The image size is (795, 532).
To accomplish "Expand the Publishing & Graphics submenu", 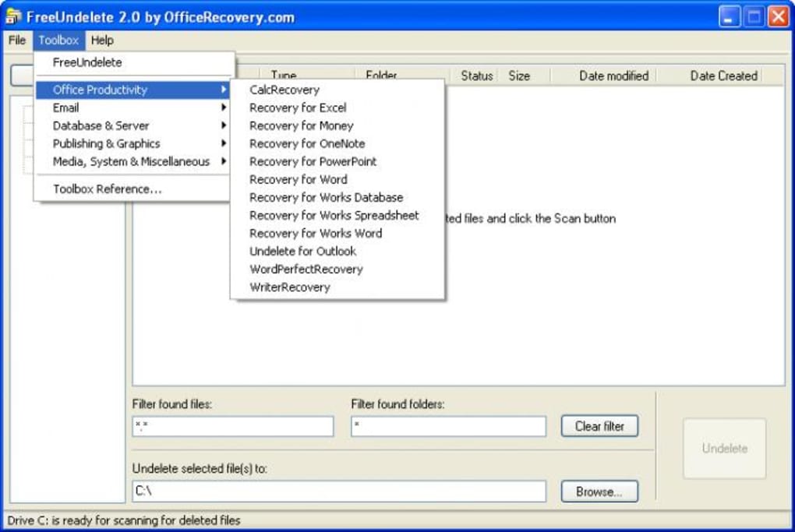I will 106,144.
